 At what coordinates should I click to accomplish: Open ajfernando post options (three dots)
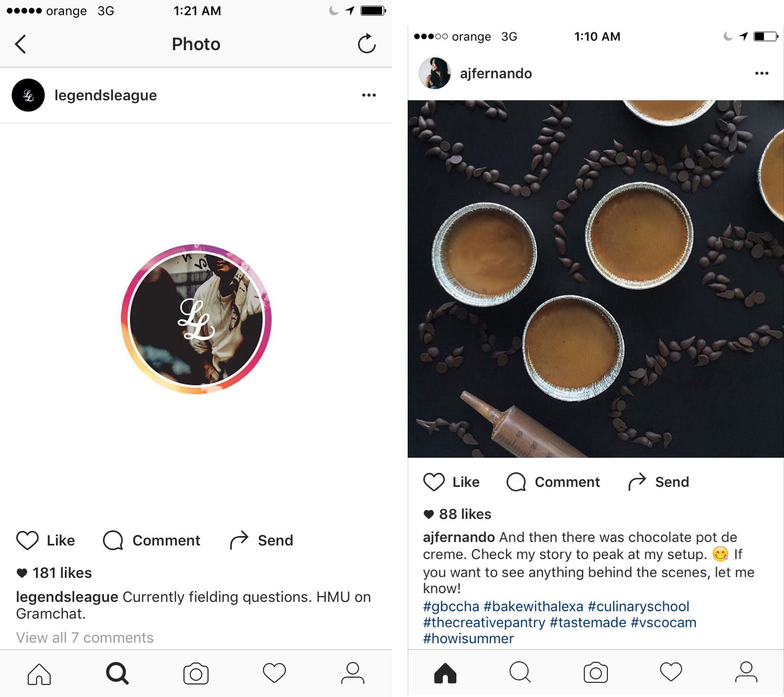pyautogui.click(x=762, y=73)
